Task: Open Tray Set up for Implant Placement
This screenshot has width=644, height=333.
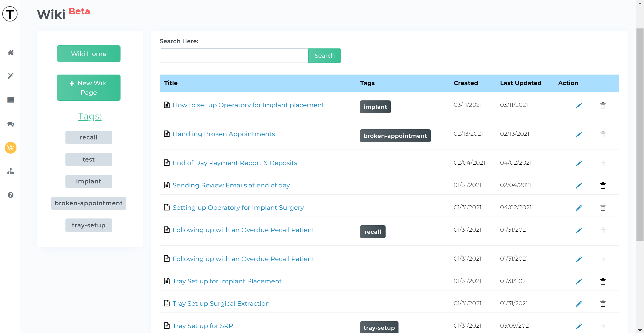Action: pyautogui.click(x=227, y=281)
